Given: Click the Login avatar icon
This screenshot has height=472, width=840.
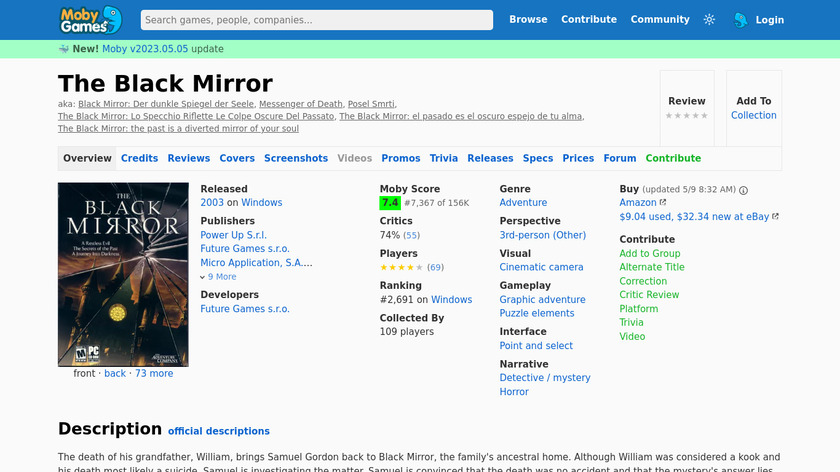Looking at the screenshot, I should click(740, 20).
